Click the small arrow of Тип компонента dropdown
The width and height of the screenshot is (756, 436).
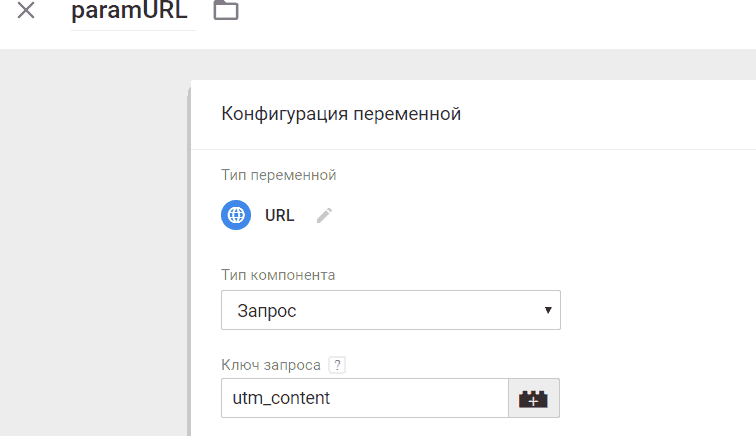[548, 310]
